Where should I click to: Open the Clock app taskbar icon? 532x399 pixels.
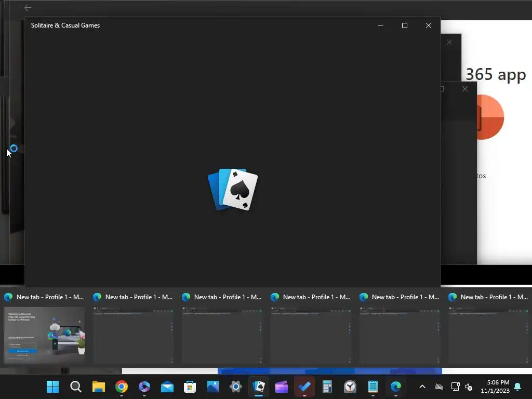click(x=350, y=387)
